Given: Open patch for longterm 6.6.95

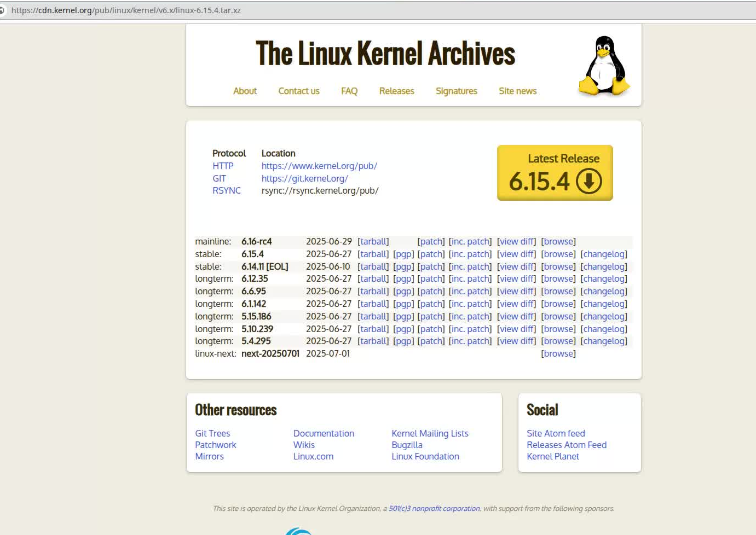Looking at the screenshot, I should (431, 291).
